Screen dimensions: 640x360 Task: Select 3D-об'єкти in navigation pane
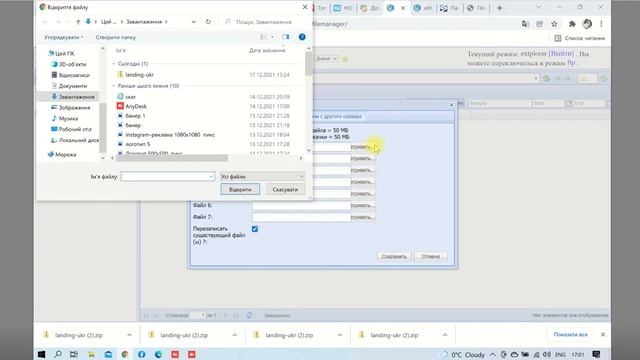[68, 64]
